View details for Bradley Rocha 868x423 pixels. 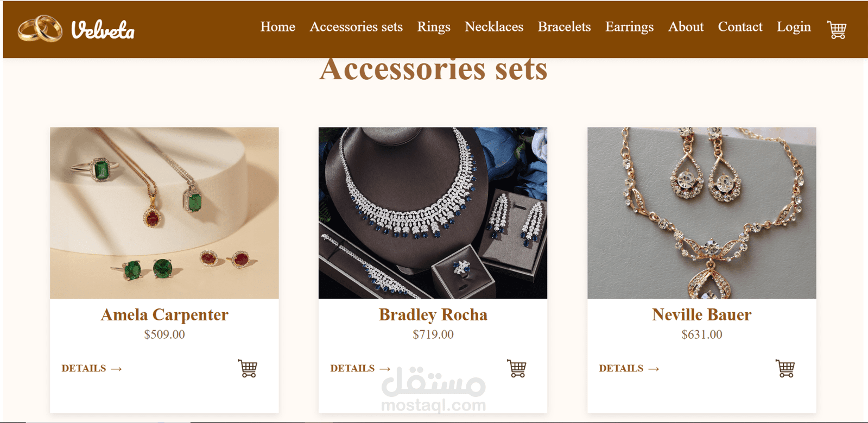[x=360, y=368]
